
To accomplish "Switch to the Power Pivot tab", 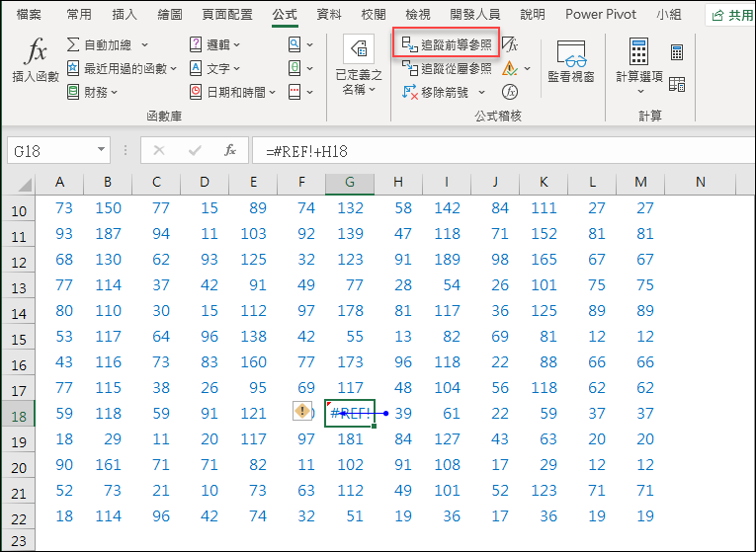I will 601,15.
